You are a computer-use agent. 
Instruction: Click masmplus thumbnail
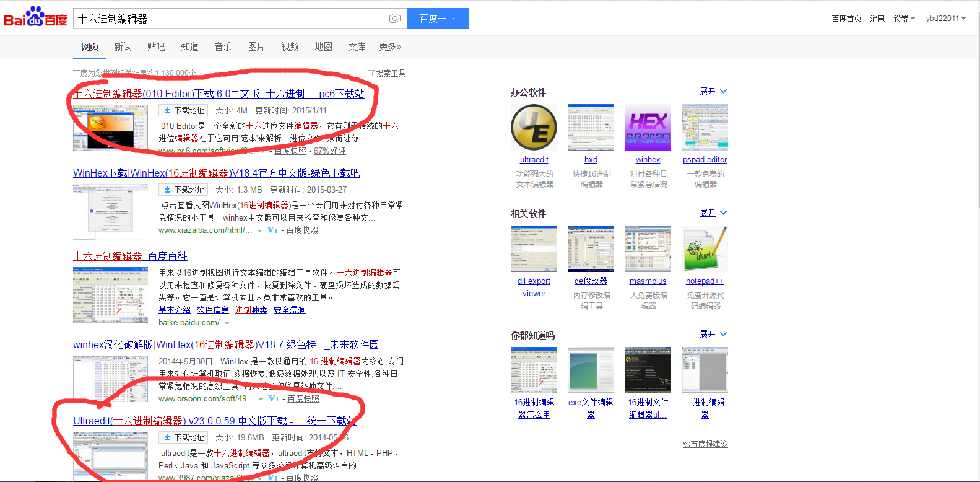pos(648,248)
